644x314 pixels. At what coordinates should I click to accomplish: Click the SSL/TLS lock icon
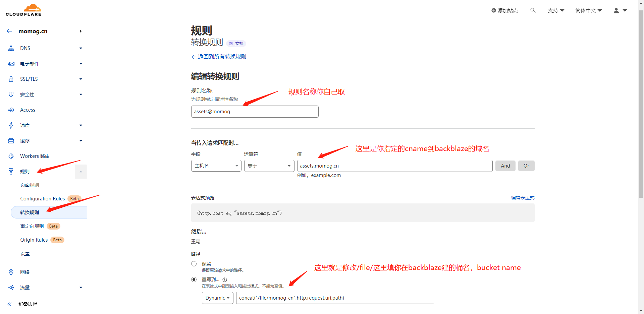point(11,79)
